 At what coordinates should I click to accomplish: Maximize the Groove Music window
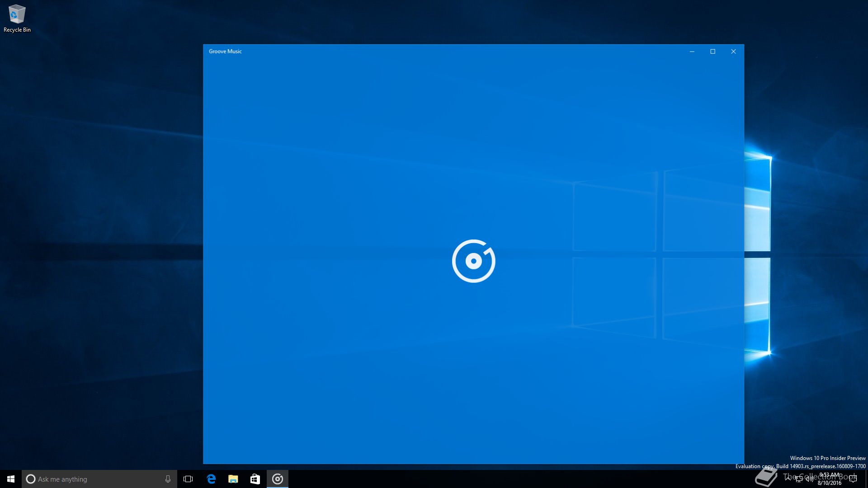click(x=712, y=52)
